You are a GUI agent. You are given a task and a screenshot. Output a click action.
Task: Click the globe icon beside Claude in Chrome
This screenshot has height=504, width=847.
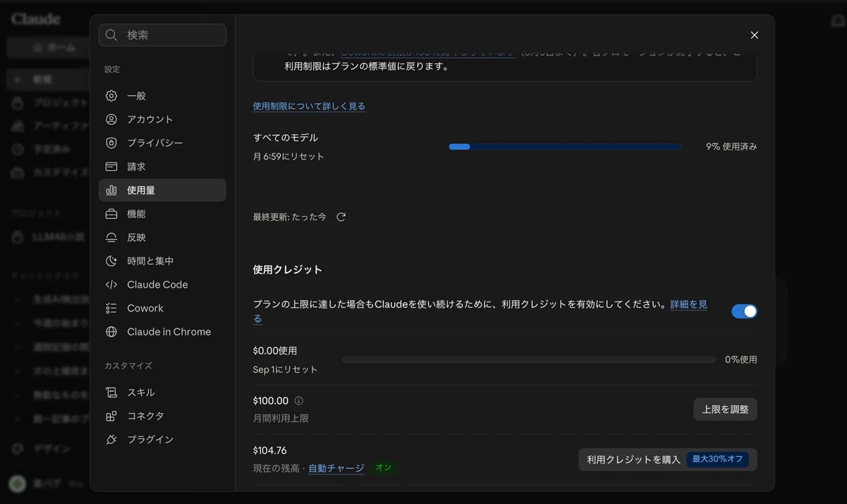pos(112,332)
